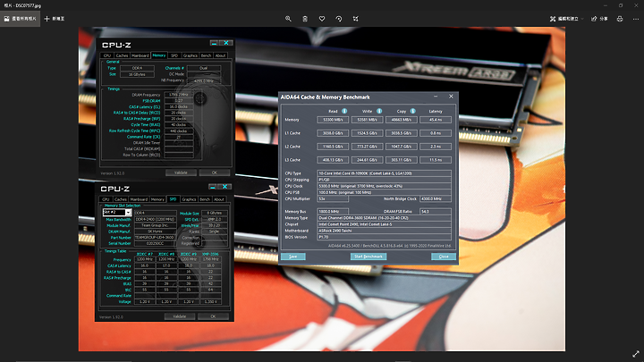Click Part Number field in lower CPU-Z
The width and height of the screenshot is (644, 362).
pos(156,237)
